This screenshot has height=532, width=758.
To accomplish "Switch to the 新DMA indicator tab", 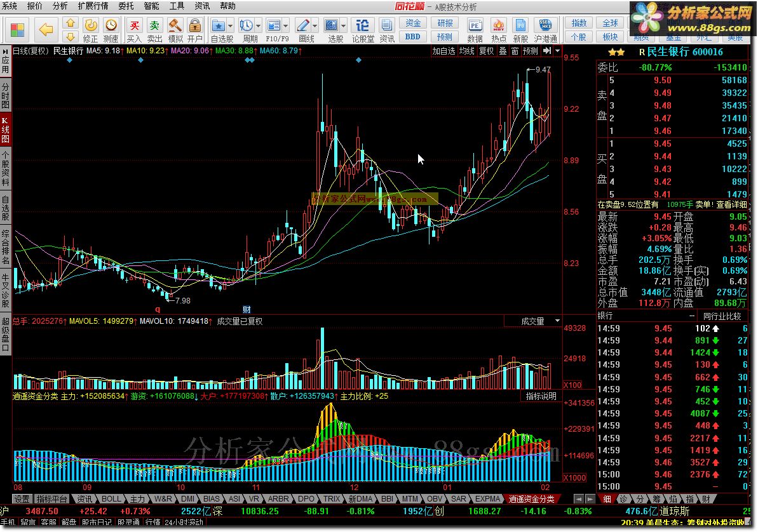I will coord(361,498).
